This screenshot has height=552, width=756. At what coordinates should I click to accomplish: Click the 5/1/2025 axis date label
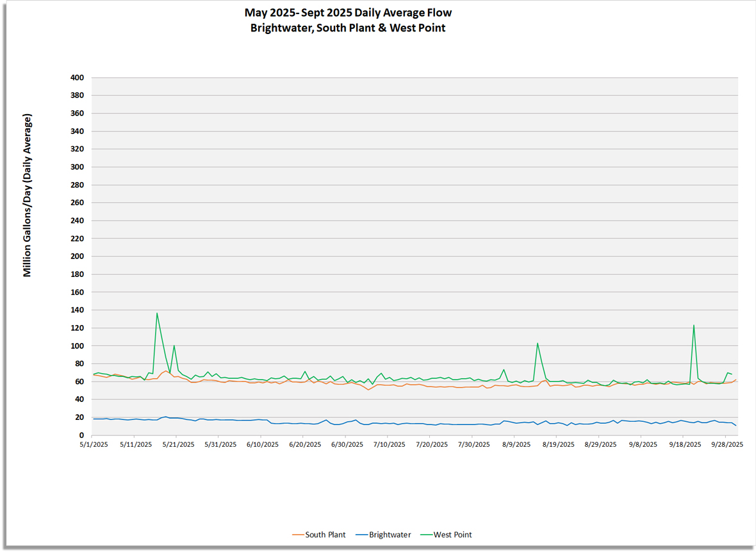coord(94,443)
